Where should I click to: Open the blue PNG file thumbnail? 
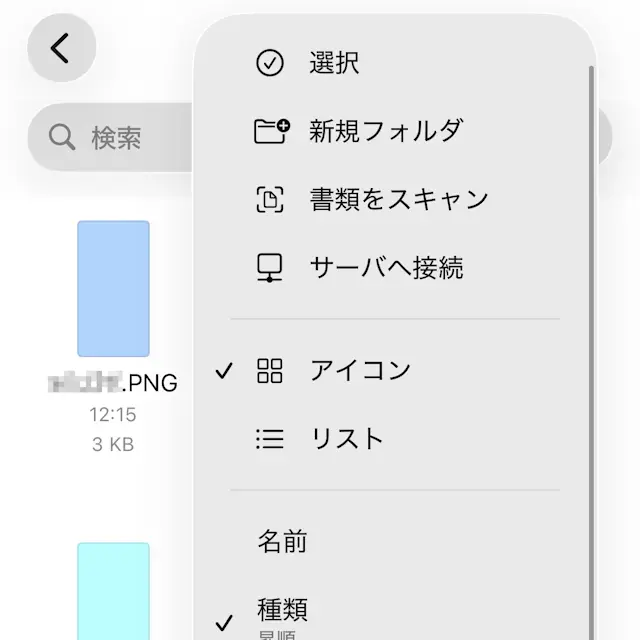(114, 289)
